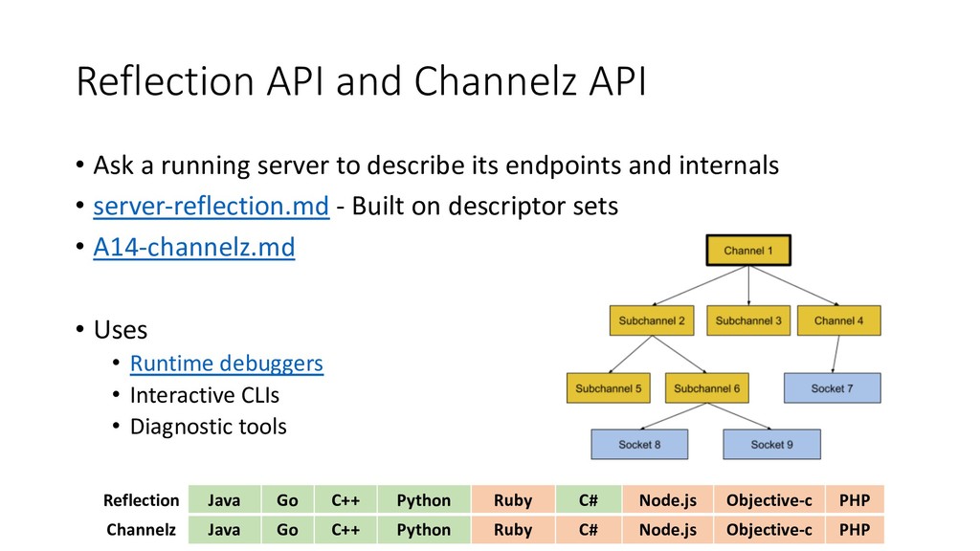
Task: Click the Python cell in Reflection row
Action: coord(424,499)
